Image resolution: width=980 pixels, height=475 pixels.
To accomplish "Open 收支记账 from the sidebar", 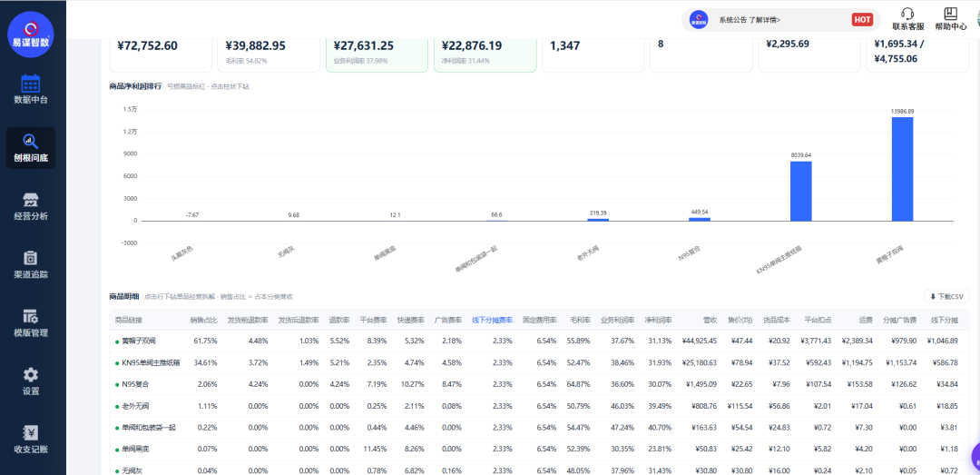I will 31,440.
